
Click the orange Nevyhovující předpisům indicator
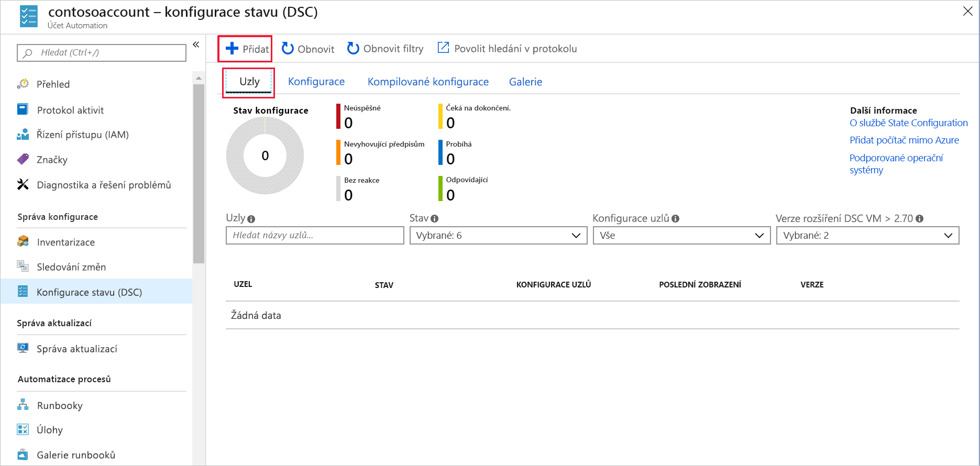click(x=338, y=152)
